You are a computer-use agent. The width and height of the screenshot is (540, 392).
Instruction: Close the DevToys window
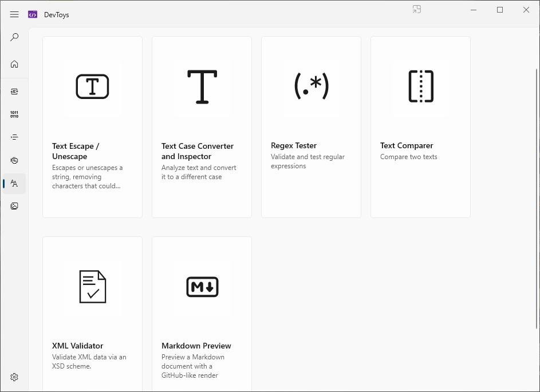526,10
